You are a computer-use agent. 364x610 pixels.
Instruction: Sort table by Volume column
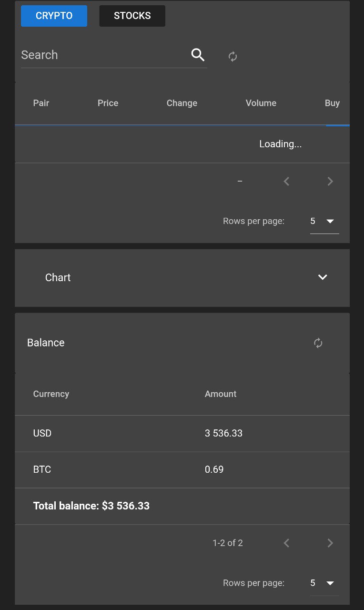tap(261, 103)
